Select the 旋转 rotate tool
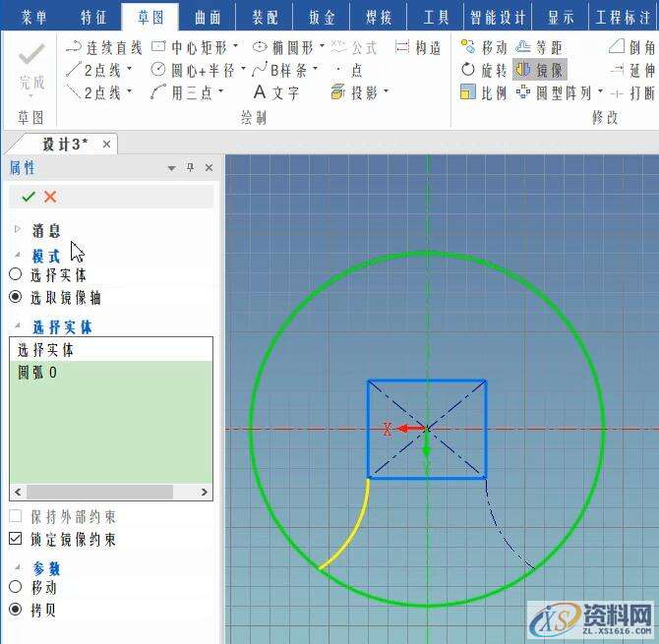 pos(484,70)
